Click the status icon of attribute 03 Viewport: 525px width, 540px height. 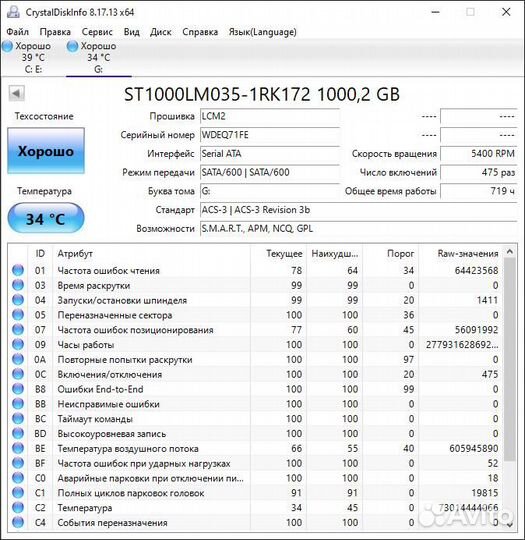[x=18, y=285]
